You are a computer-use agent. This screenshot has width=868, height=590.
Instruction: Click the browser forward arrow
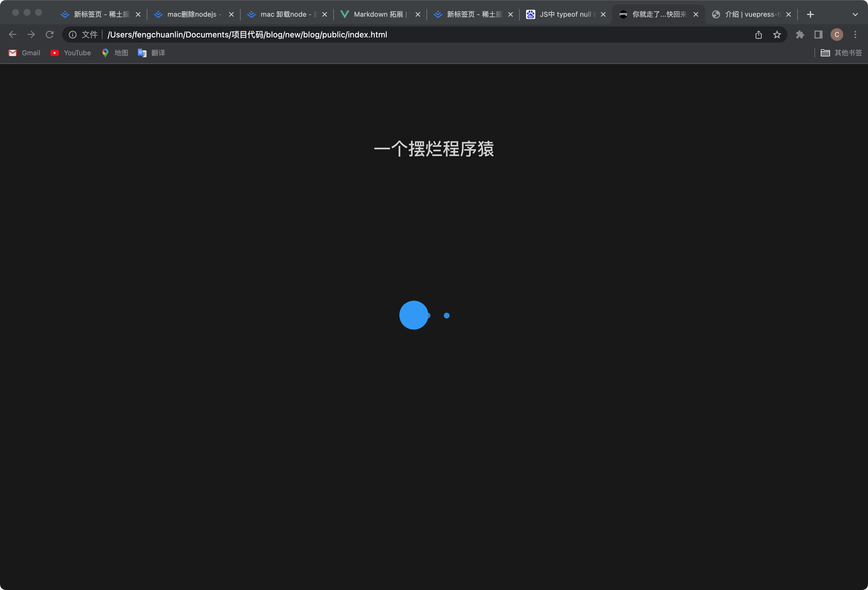pyautogui.click(x=31, y=35)
